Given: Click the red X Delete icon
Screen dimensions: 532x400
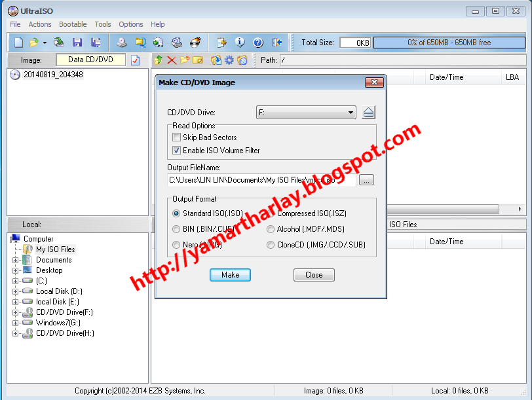Looking at the screenshot, I should click(x=172, y=60).
